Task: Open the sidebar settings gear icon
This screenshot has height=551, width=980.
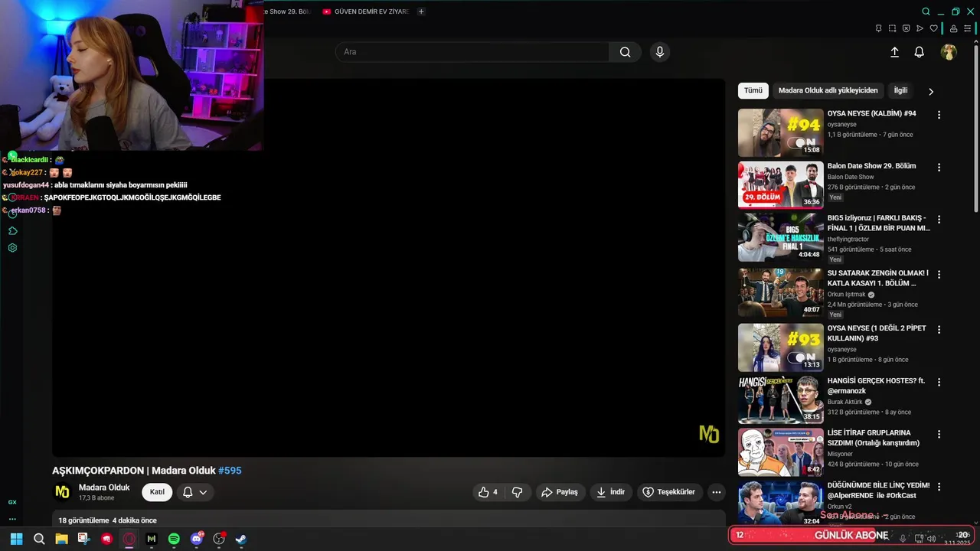Action: (x=12, y=248)
